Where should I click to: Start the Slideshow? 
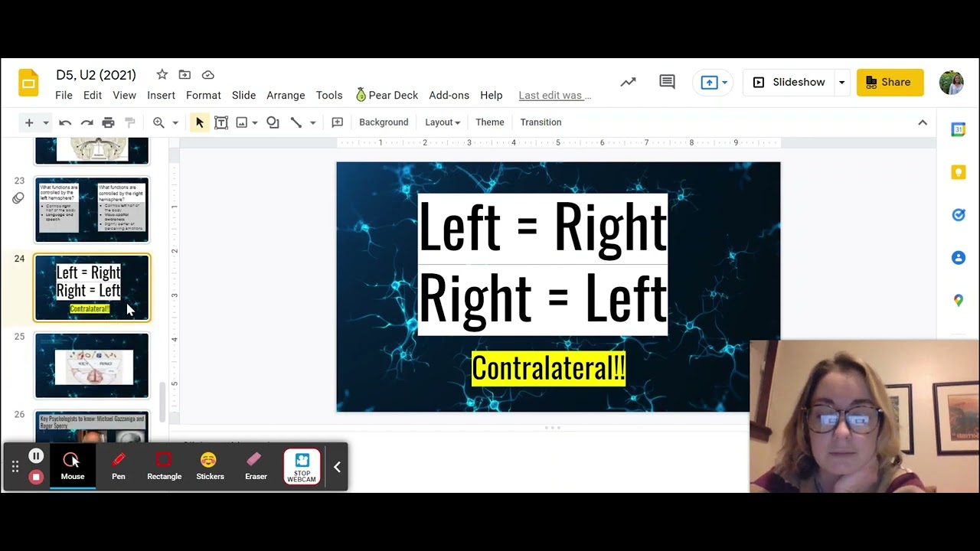789,82
